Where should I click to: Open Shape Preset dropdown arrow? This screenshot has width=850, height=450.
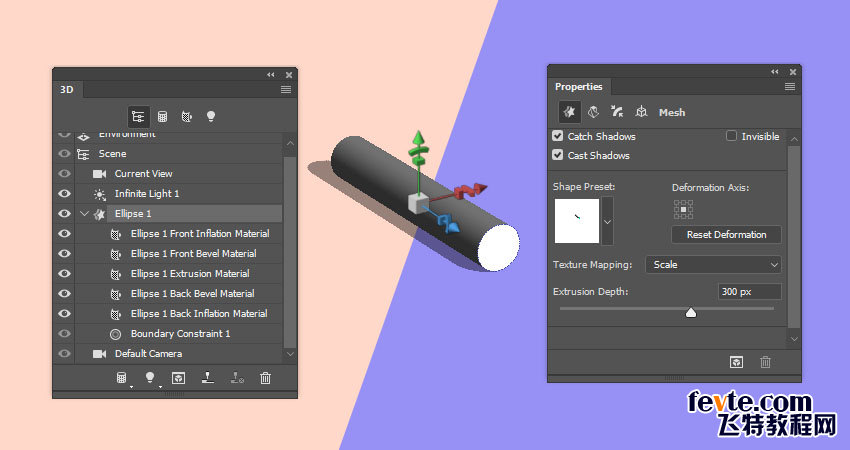click(x=607, y=221)
